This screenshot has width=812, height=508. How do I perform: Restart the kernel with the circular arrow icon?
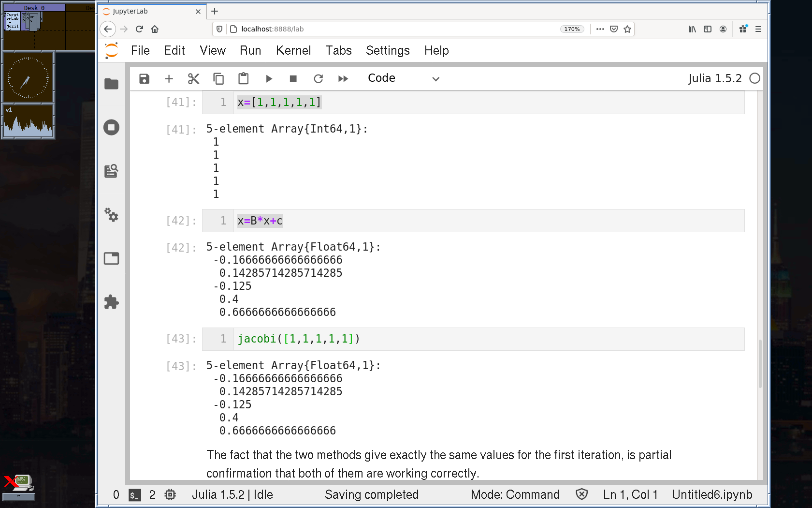(318, 79)
